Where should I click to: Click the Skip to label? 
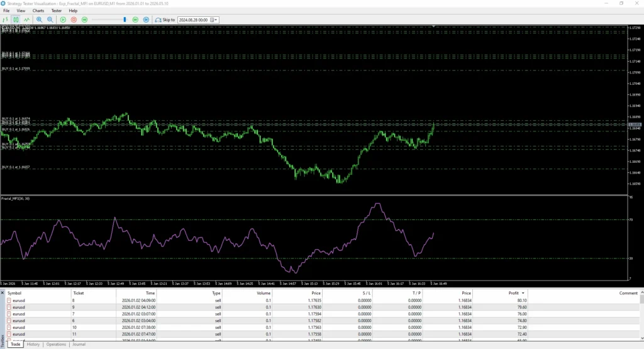click(169, 19)
